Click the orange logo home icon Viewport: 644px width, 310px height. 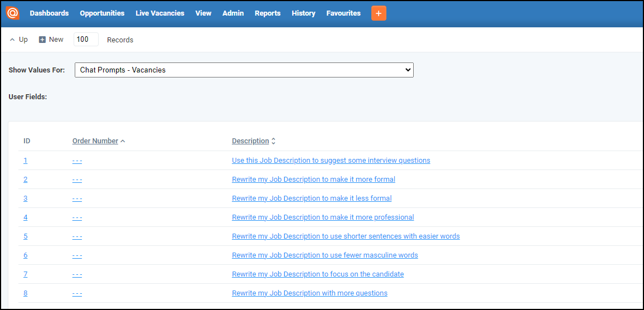[12, 13]
